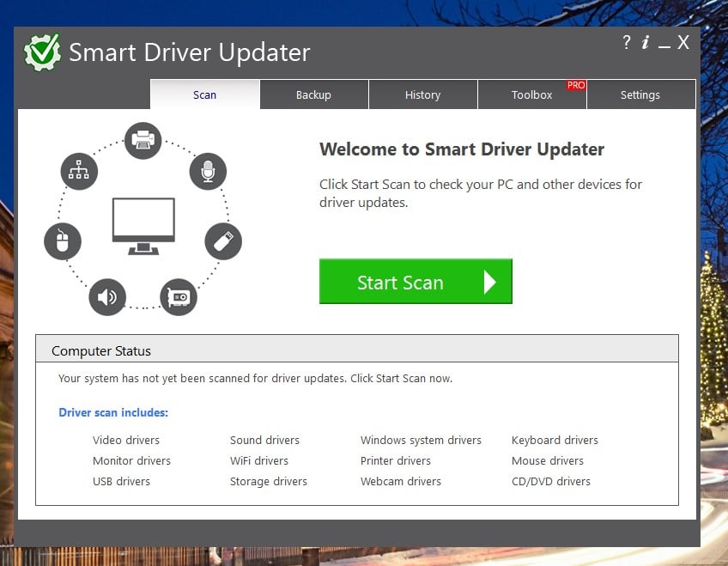The image size is (728, 566).
Task: Click the USB flash drive icon
Action: point(223,241)
